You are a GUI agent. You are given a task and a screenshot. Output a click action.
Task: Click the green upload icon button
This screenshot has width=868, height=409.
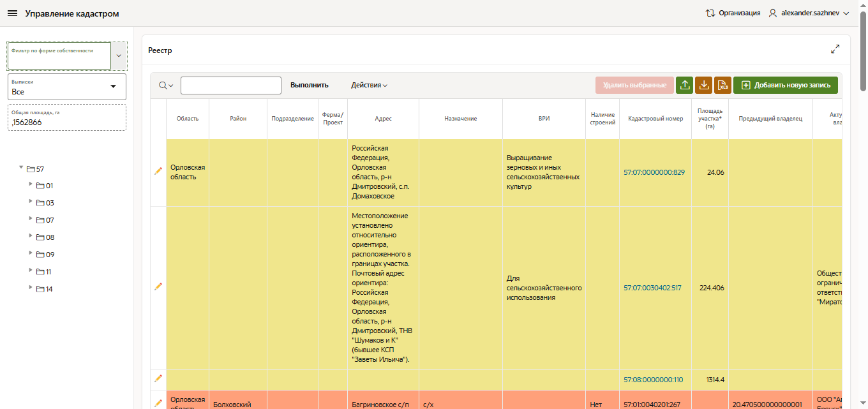pos(684,86)
